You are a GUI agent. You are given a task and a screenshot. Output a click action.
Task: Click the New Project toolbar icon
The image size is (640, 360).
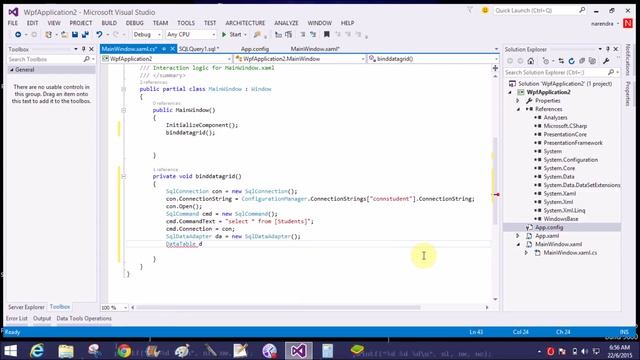[x=49, y=35]
